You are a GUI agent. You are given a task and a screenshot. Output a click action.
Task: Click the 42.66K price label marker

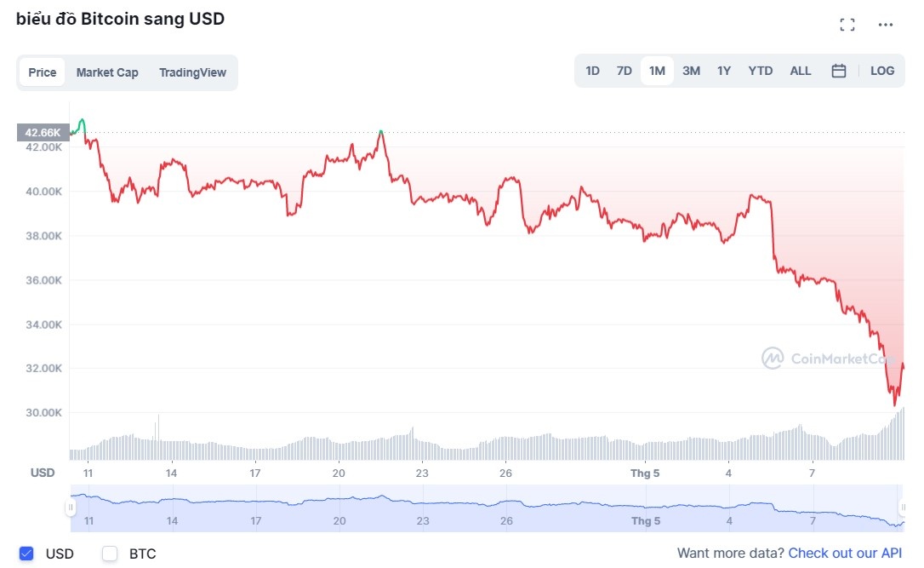43,133
